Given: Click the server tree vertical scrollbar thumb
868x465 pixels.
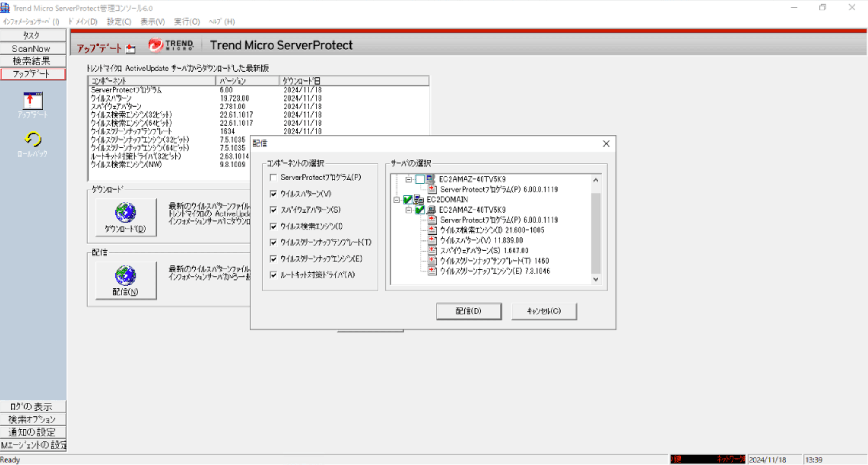Looking at the screenshot, I should point(596,233).
